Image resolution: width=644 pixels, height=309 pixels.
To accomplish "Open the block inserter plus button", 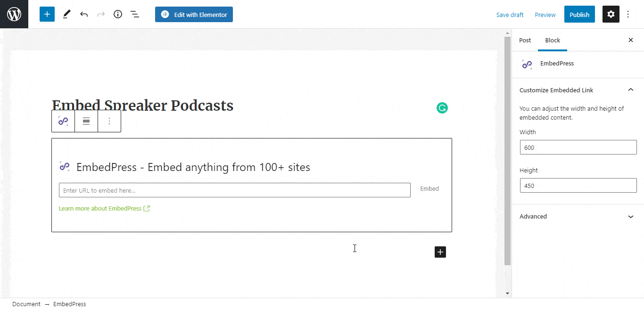I will (x=47, y=14).
